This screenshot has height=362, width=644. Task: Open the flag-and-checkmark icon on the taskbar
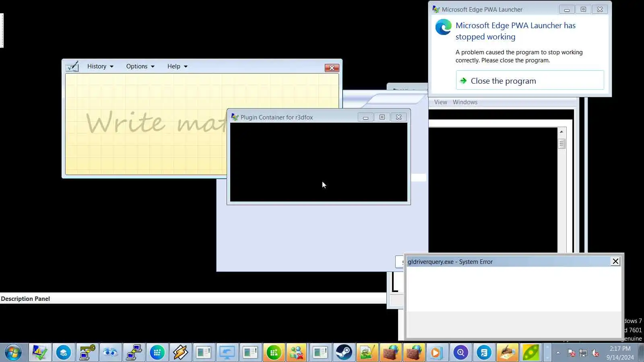(x=40, y=353)
